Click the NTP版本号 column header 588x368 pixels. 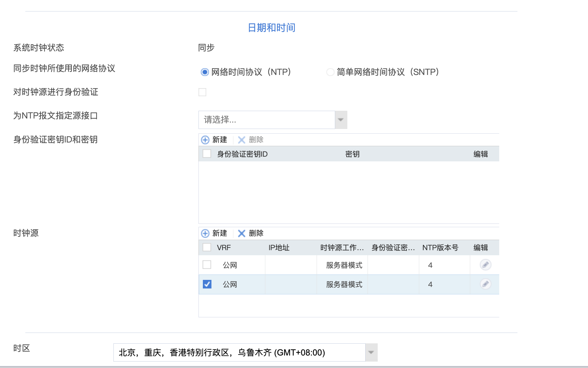440,248
